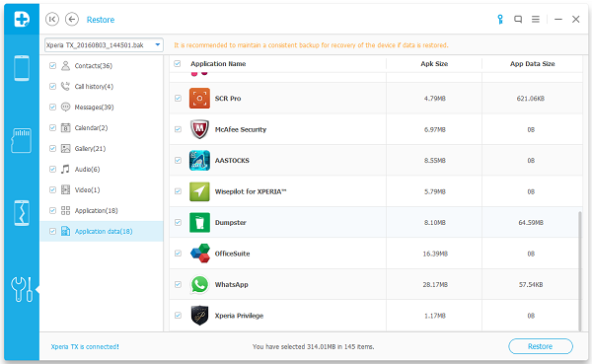Click the Calendar icon
This screenshot has height=364, width=592.
point(66,127)
